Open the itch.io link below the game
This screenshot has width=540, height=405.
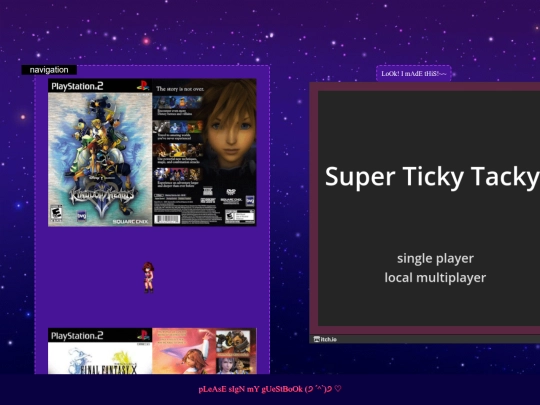pyautogui.click(x=325, y=339)
